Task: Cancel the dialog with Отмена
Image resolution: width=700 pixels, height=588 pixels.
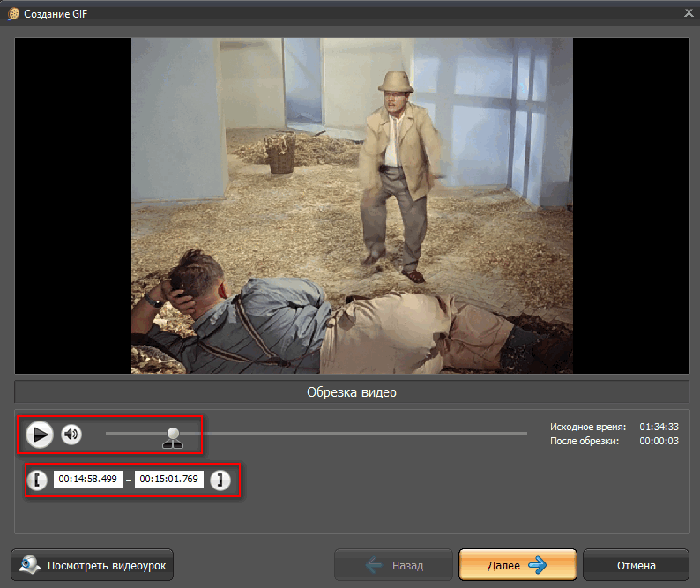Action: tap(636, 565)
